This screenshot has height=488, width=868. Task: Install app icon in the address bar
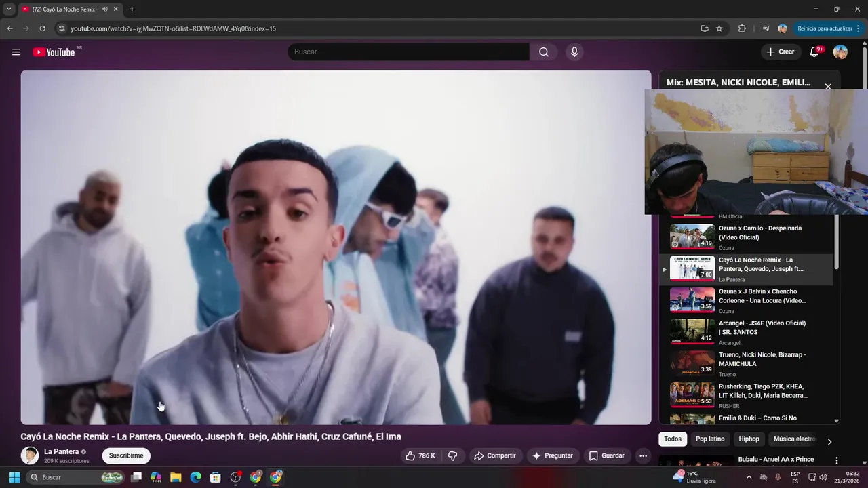(705, 28)
